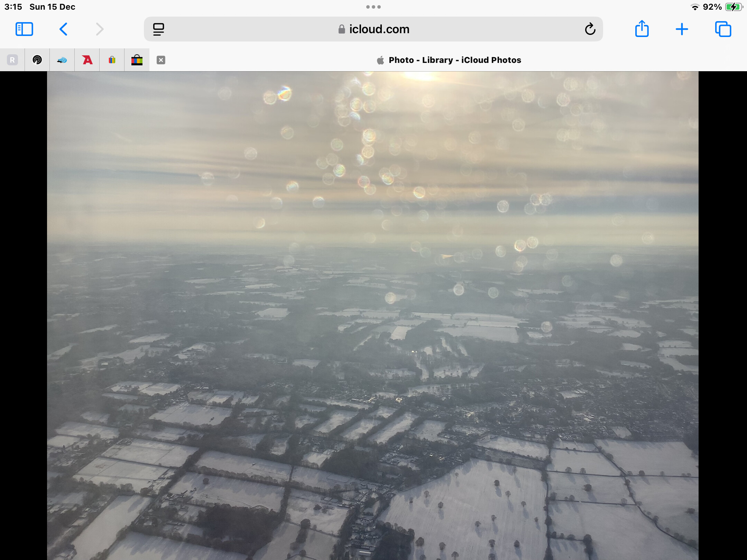Close the iCloud Photos tab

click(161, 60)
